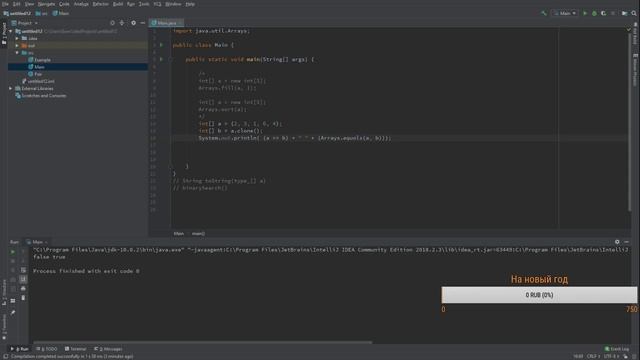
Task: Click the pin tab icon in Run panel
Action: pos(13,312)
